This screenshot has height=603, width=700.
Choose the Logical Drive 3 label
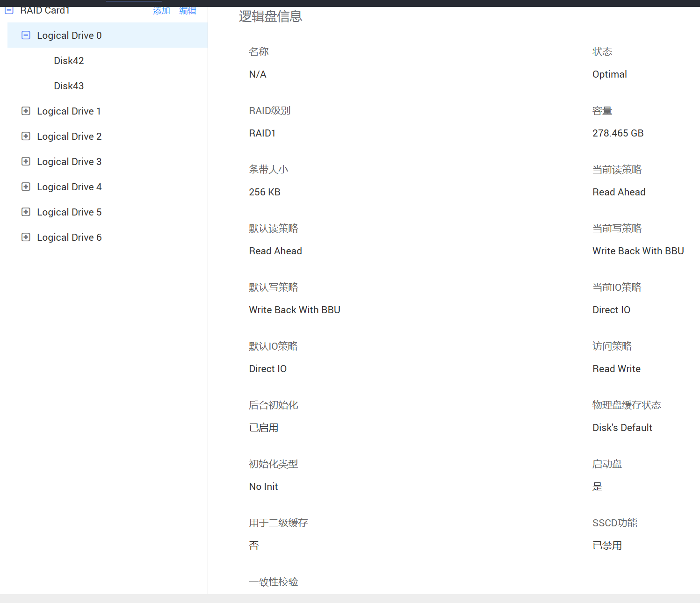click(69, 162)
